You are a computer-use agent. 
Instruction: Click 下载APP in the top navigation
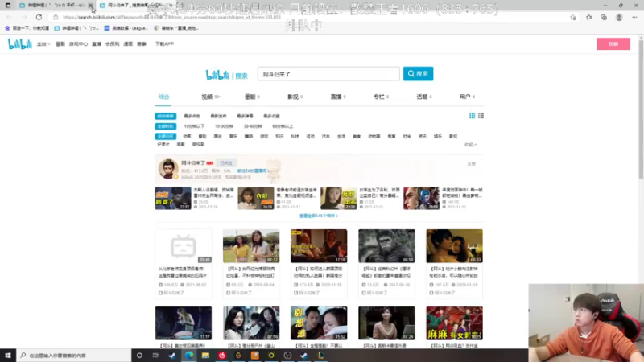164,44
